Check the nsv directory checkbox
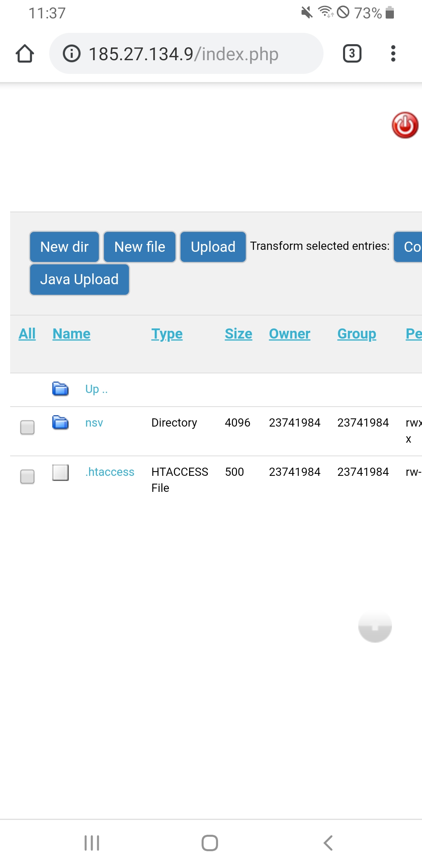 coord(27,427)
